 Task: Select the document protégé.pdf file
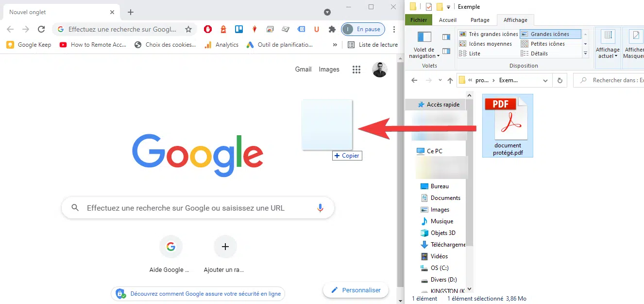(508, 125)
